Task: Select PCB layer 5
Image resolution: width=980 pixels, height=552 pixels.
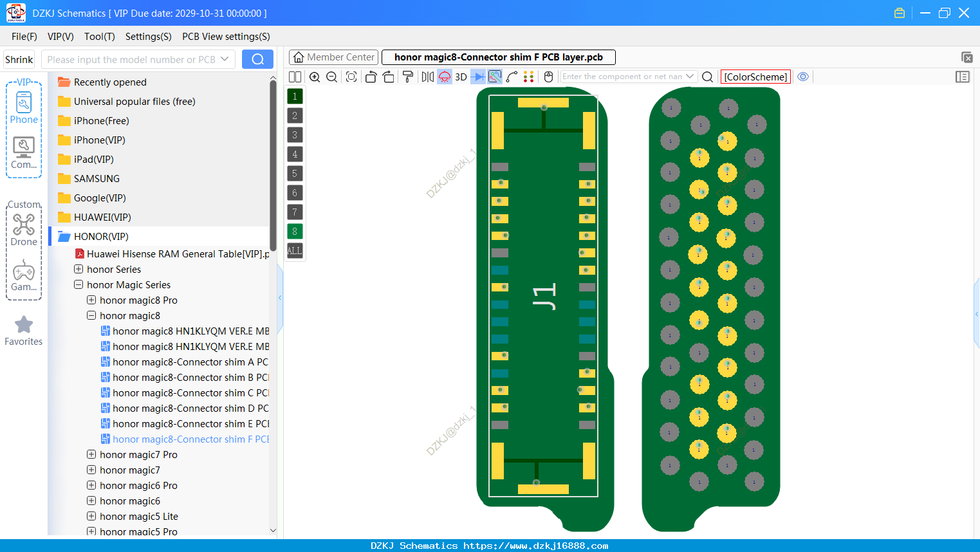Action: 295,173
